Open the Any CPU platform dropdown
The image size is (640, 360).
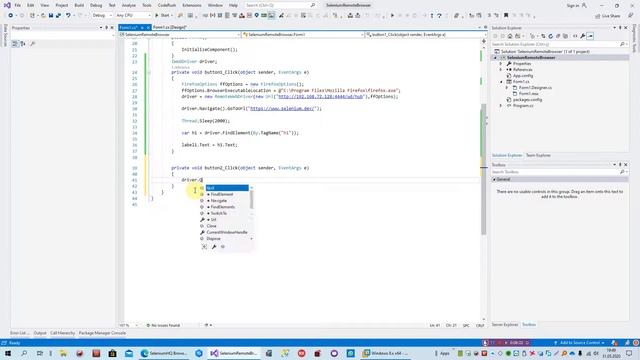point(133,16)
